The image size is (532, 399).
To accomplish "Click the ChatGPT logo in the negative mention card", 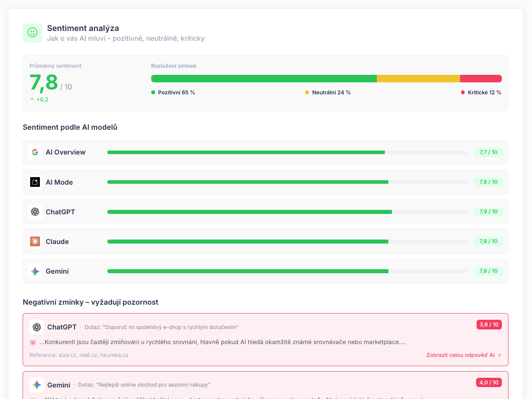I will pos(36,327).
